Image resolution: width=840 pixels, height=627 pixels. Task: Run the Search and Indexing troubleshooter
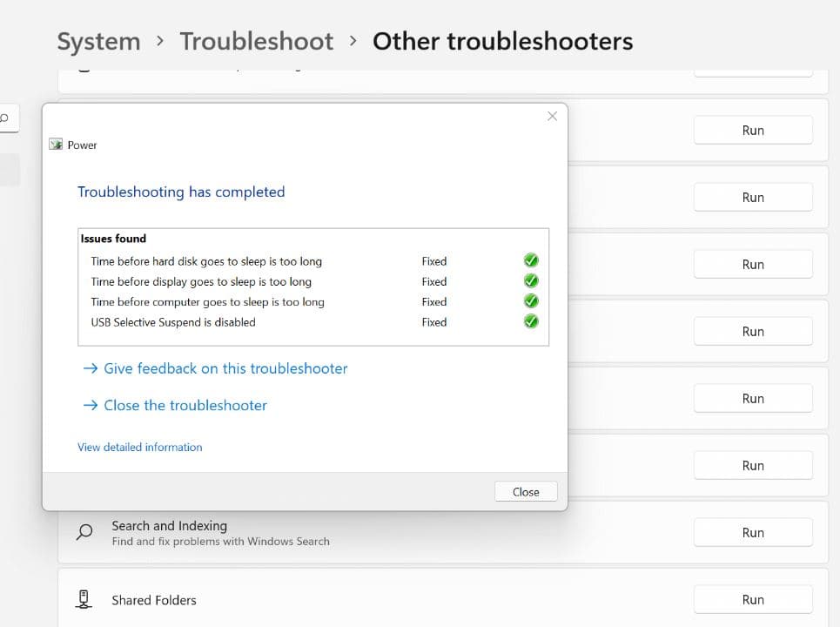click(x=752, y=533)
